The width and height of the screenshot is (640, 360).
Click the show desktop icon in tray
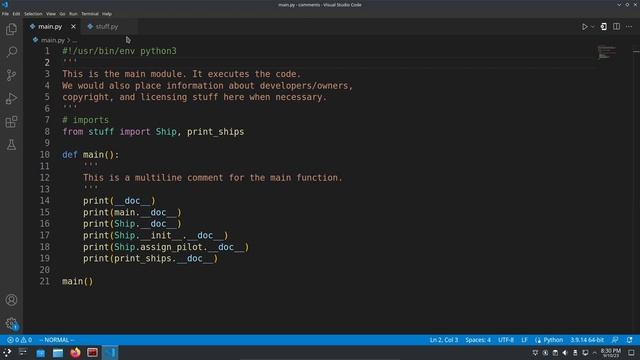[x=631, y=353]
